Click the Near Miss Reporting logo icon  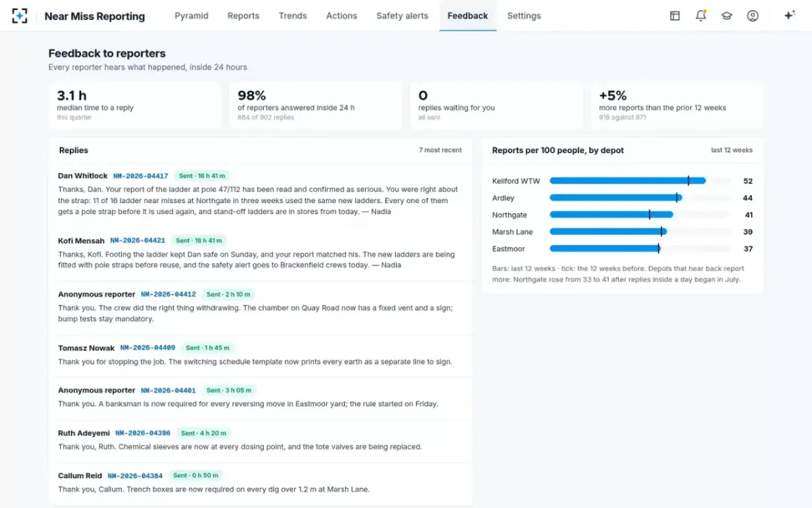pos(20,16)
